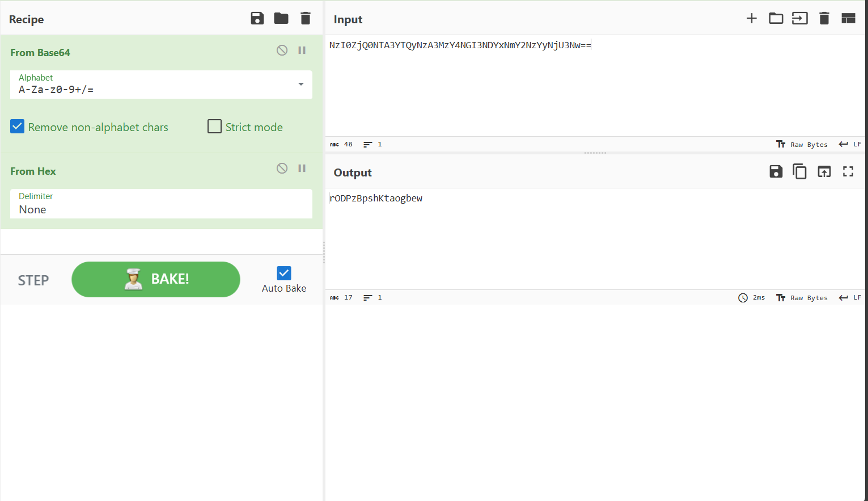Viewport: 868px width, 501px height.
Task: Expand the Base64 Alphabet dropdown
Action: click(x=300, y=85)
